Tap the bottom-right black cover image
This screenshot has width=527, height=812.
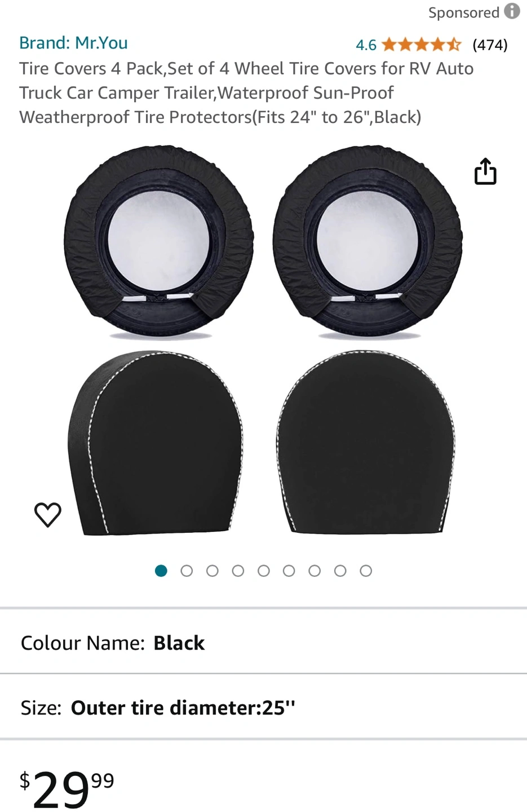tap(366, 442)
